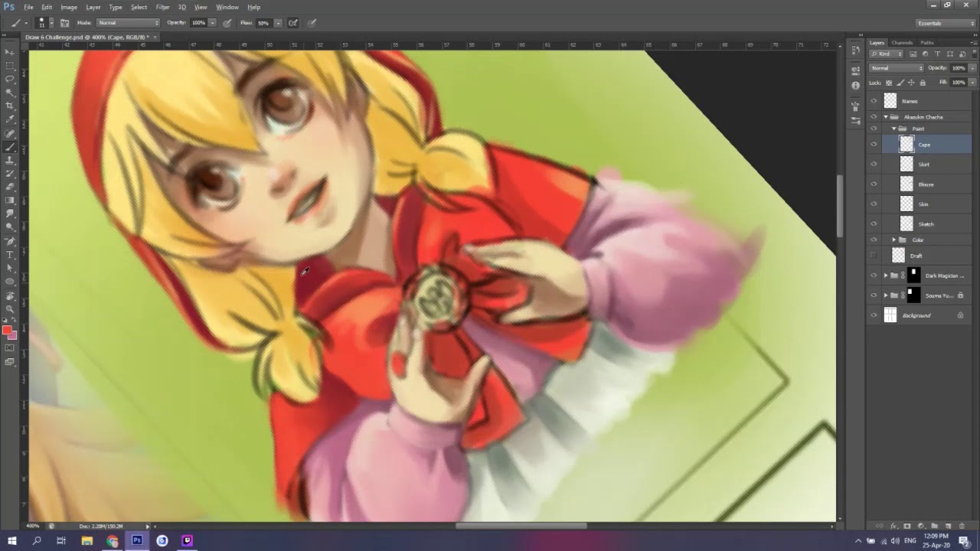Viewport: 980px width, 551px height.
Task: Toggle Quick Mask mode icon
Action: pyautogui.click(x=10, y=348)
